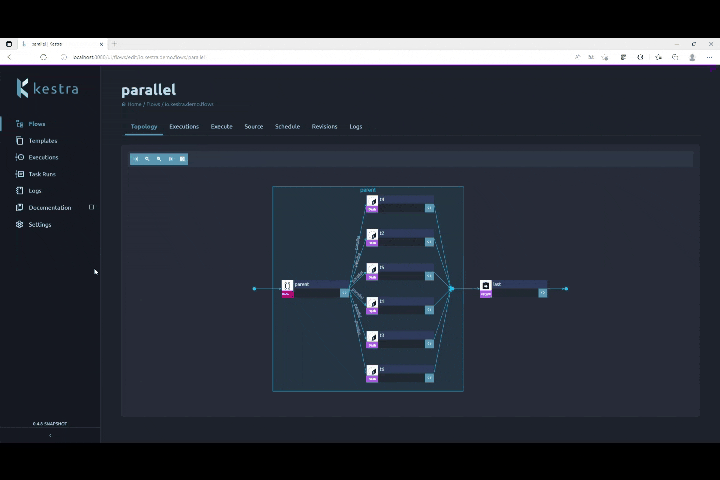Open the Source tab
720x480 pixels.
pos(253,127)
